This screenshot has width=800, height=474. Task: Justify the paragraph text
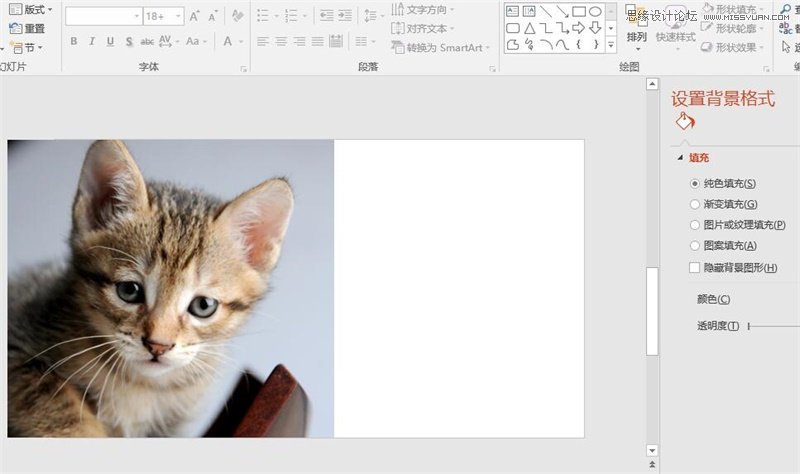(317, 41)
